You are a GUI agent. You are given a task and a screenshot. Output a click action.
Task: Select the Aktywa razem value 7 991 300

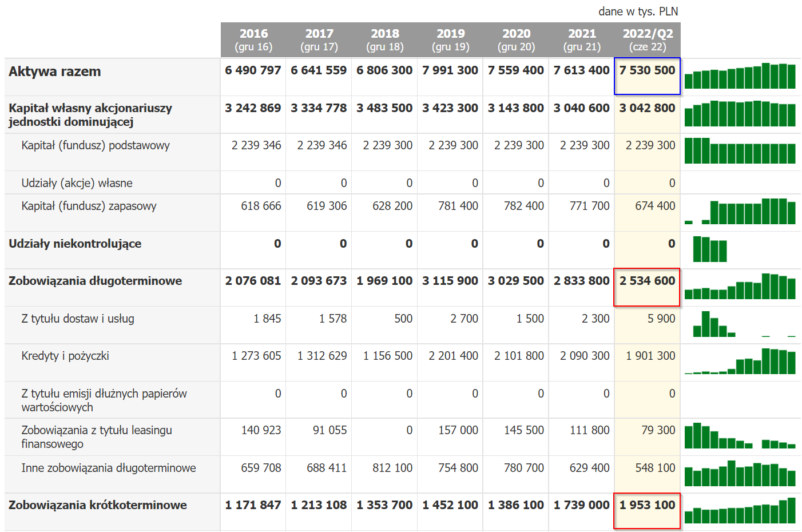point(450,70)
